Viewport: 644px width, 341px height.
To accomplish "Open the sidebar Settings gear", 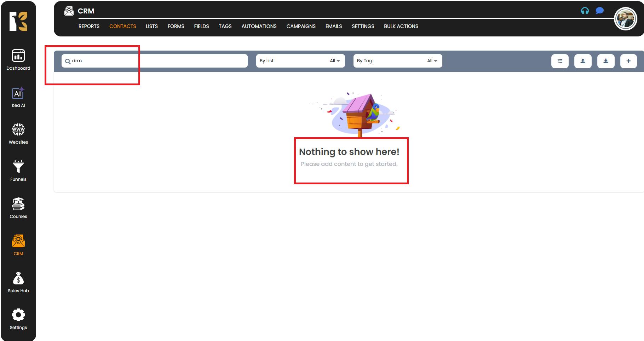I will pos(18,319).
